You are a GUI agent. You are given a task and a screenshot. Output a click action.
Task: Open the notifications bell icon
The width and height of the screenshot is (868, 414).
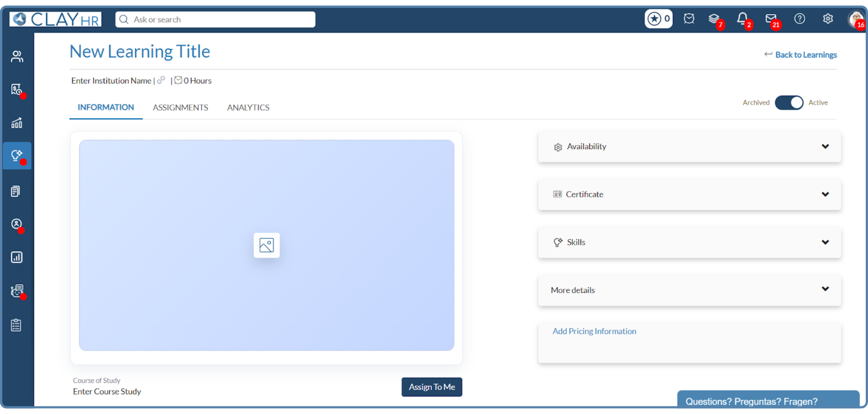(742, 19)
